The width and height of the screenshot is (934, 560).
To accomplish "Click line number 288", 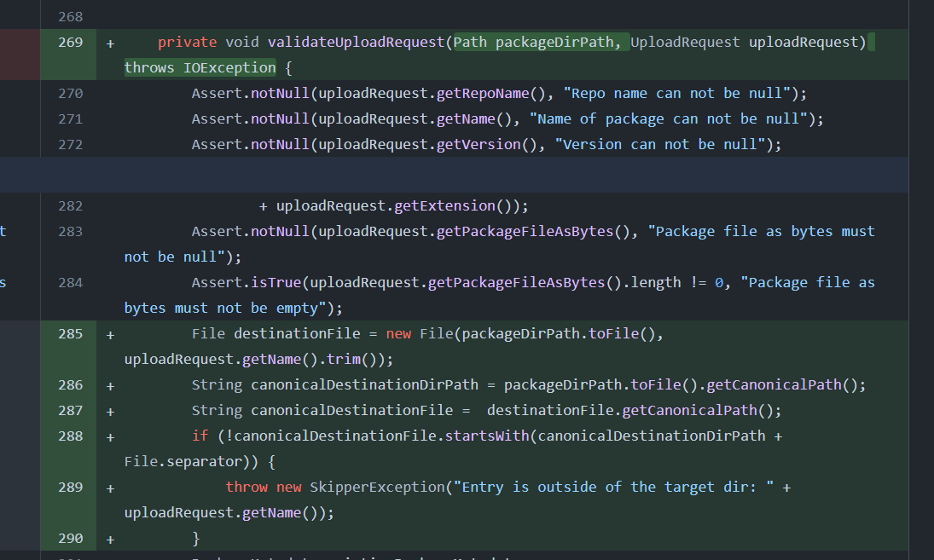I will pos(70,436).
